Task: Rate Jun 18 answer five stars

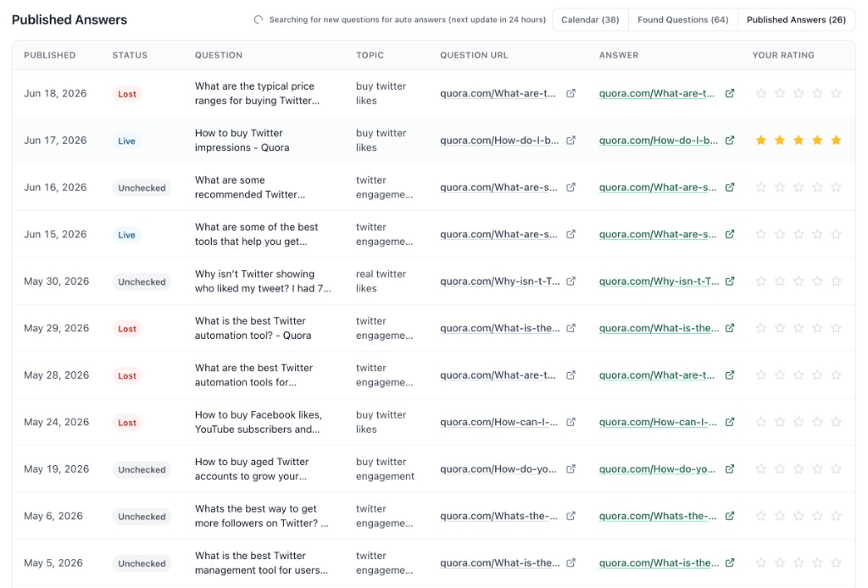Action: tap(836, 93)
